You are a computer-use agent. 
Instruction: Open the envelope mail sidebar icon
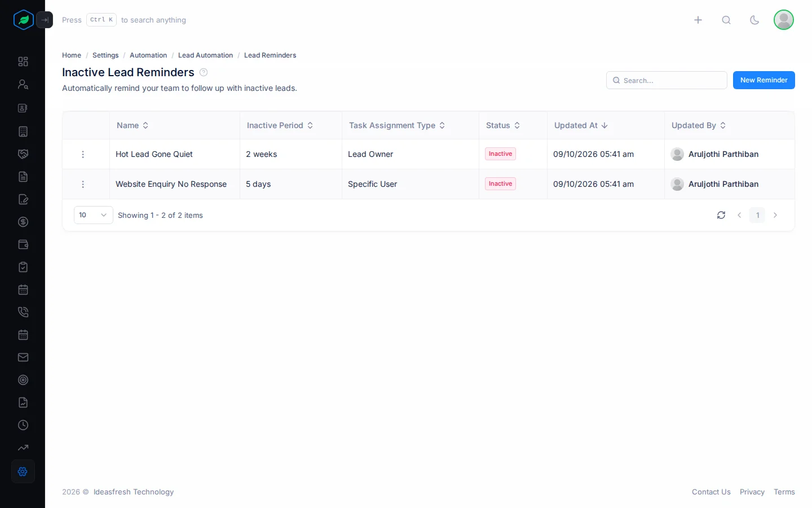point(23,357)
